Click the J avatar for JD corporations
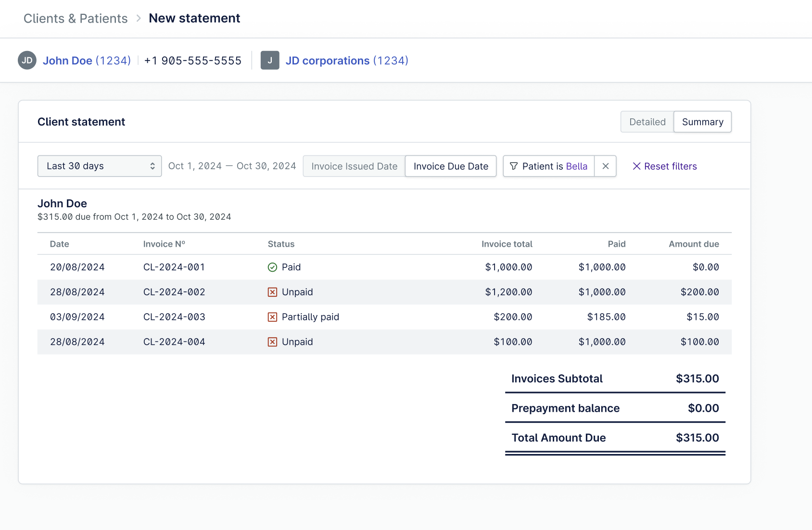This screenshot has height=530, width=812. coord(270,61)
